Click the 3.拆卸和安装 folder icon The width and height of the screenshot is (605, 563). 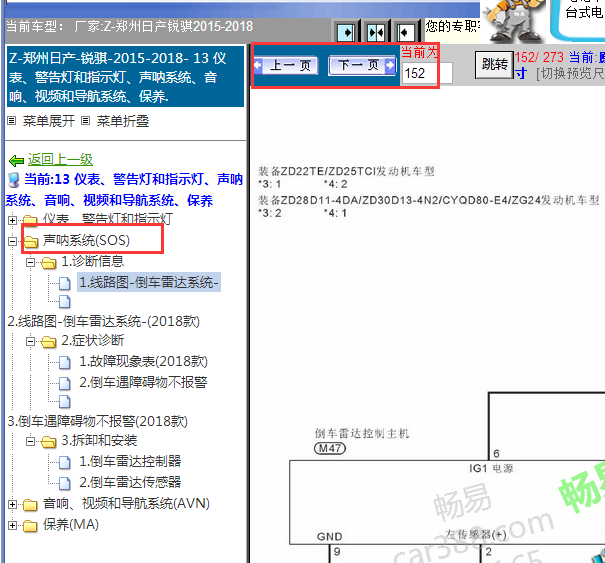click(49, 441)
